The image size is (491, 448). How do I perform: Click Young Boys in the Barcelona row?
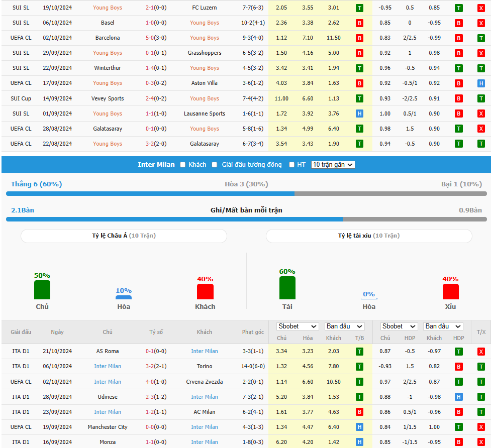[205, 38]
